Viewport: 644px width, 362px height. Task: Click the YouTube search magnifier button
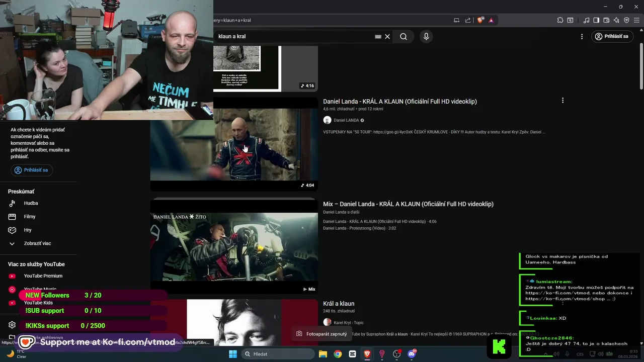pos(404,36)
